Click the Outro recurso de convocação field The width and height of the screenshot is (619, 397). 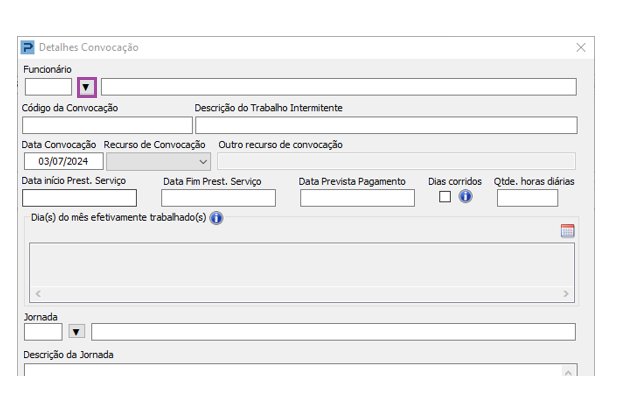[396, 161]
